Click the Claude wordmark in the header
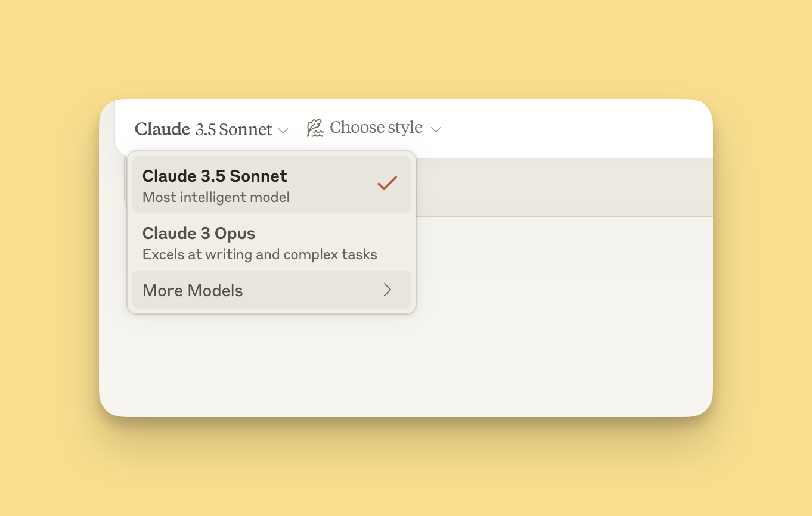 pyautogui.click(x=162, y=129)
